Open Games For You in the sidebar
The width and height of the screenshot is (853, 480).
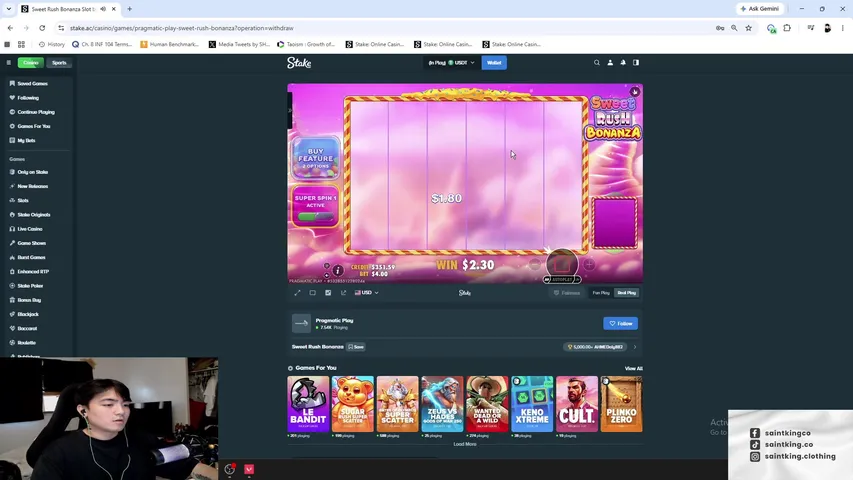tap(34, 126)
